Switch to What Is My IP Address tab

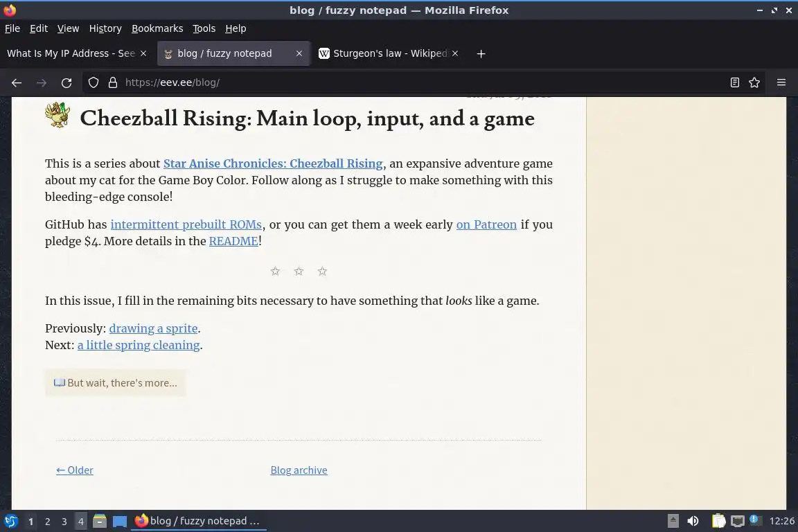pos(71,53)
